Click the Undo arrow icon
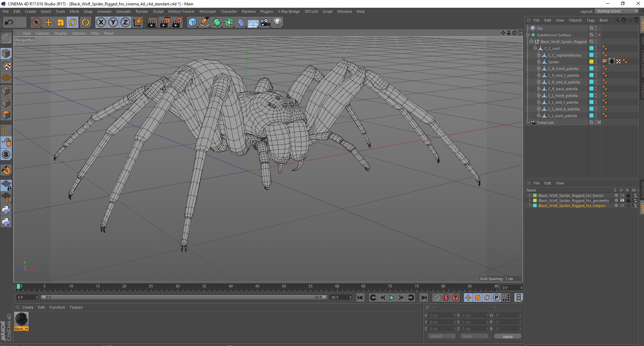Screen dimensions: 644x346 point(9,23)
